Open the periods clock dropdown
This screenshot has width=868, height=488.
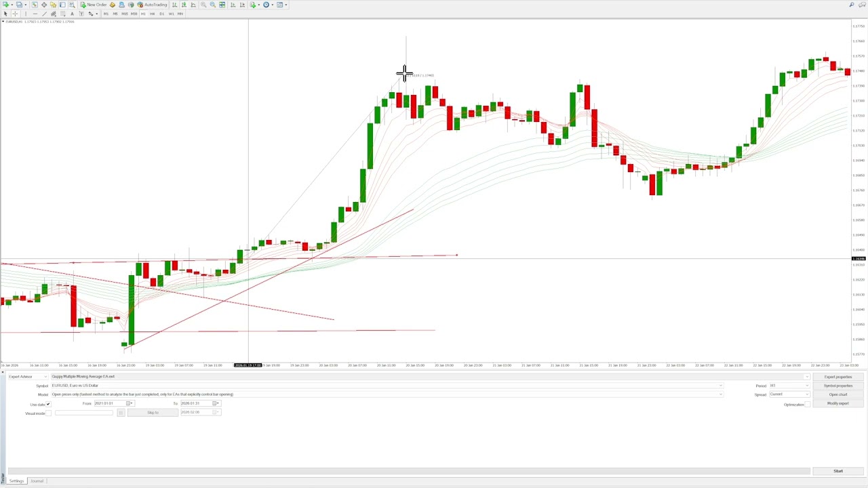point(269,5)
